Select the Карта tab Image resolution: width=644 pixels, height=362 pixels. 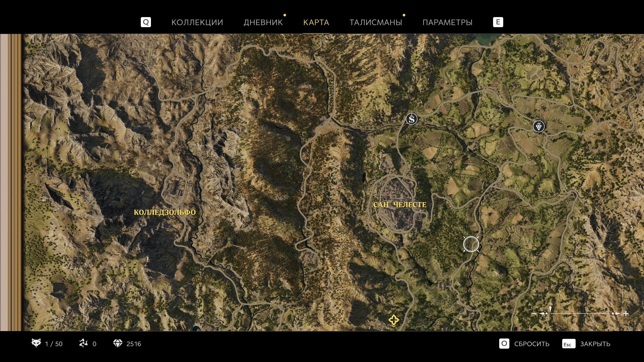[x=316, y=22]
